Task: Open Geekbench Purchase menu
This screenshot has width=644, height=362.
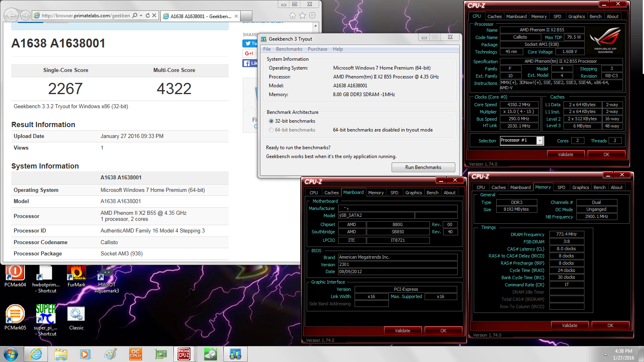Action: (x=318, y=49)
